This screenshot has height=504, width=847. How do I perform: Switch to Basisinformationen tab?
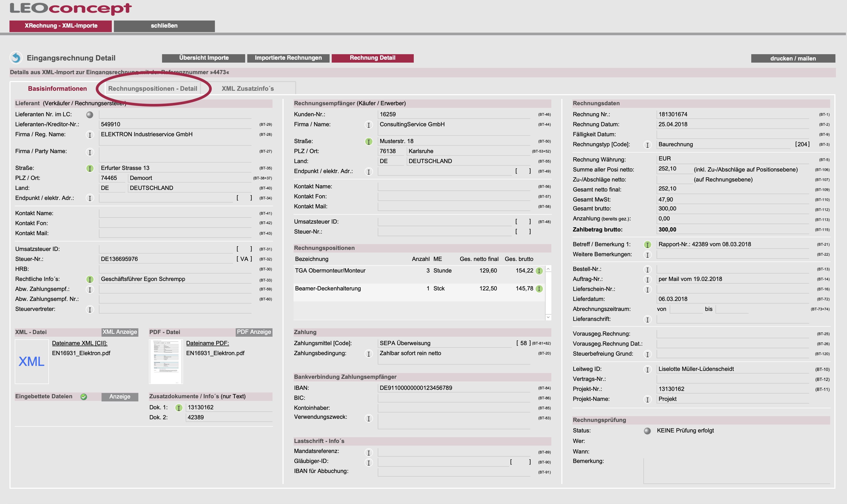tap(57, 89)
